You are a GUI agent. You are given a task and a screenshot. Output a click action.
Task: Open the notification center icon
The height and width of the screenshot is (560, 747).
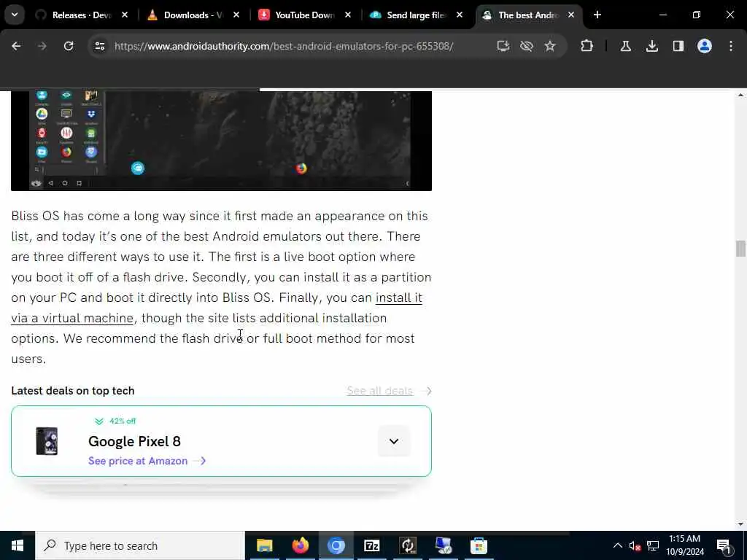724,546
